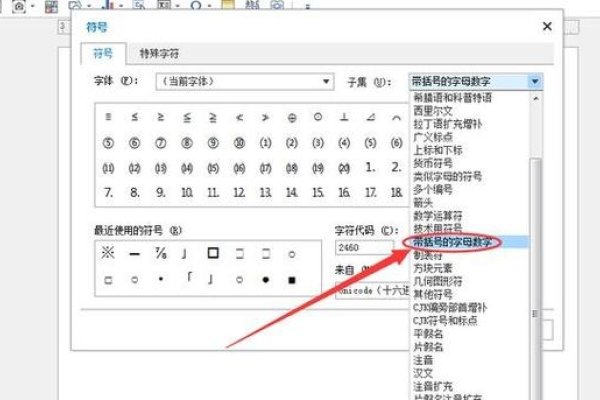Choose 平假名 subset

point(428,334)
